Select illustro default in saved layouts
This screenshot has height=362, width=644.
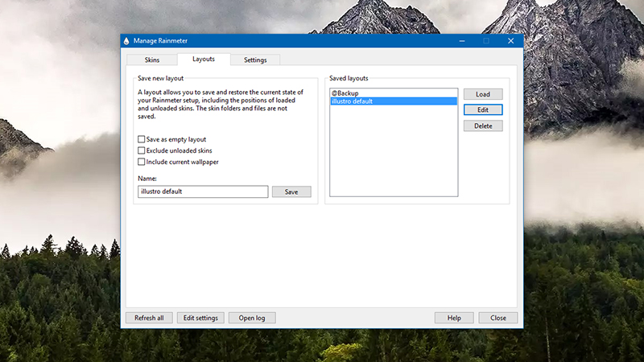click(394, 101)
